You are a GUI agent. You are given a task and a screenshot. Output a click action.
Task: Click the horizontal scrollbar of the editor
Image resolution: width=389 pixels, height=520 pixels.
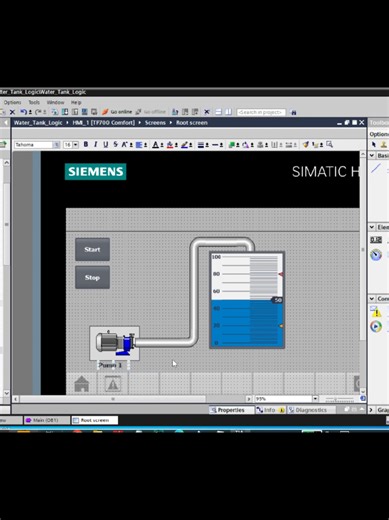click(x=113, y=399)
